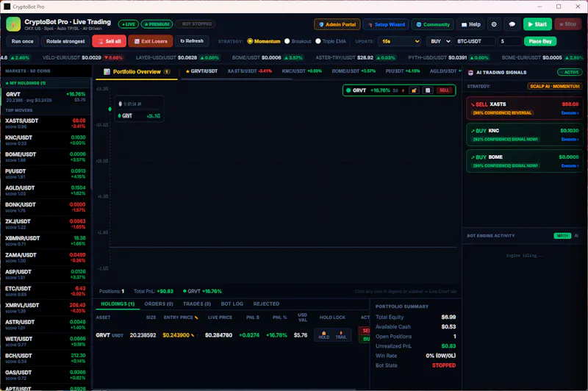The height and width of the screenshot is (391, 588).
Task: Select the Momentum strategy radio
Action: point(250,41)
